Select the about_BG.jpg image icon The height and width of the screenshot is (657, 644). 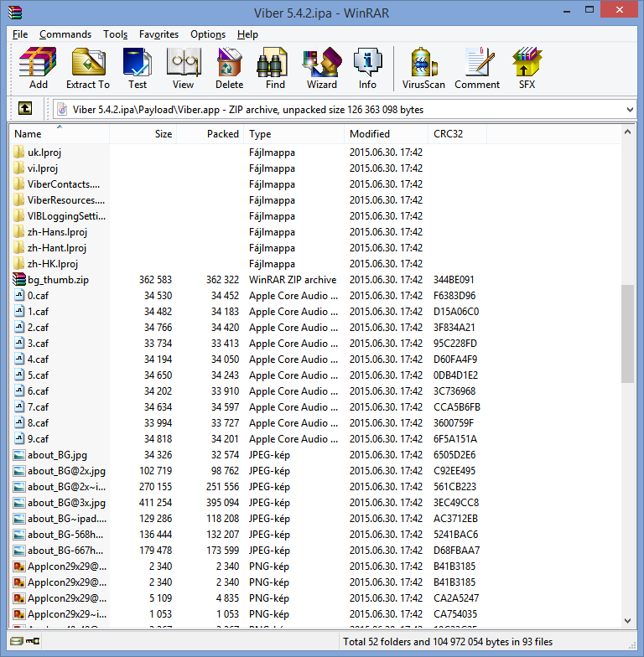tap(19, 454)
